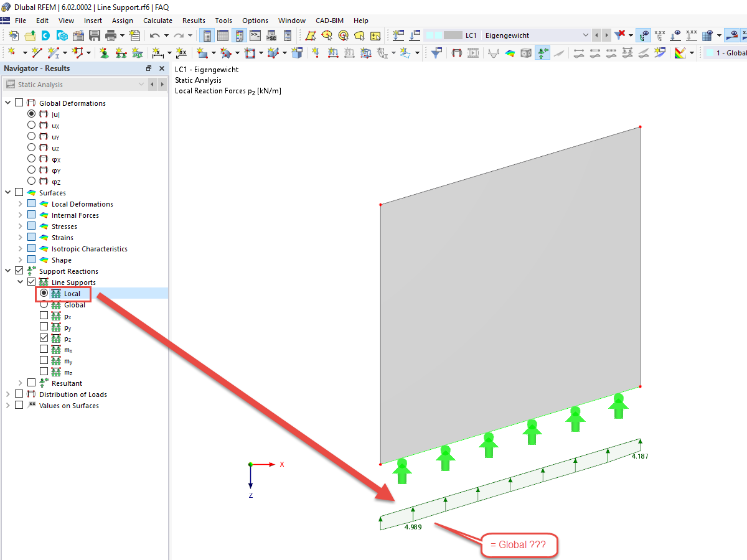Click Navigator next arrow button
Viewport: 747px width, 560px height.
click(x=162, y=84)
